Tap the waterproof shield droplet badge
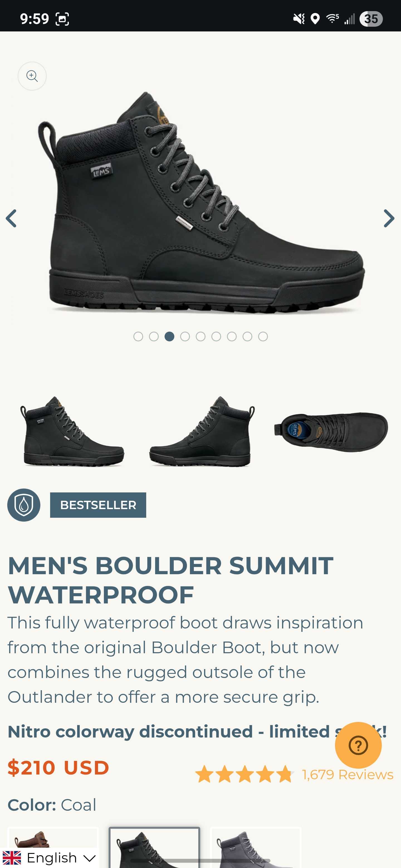The width and height of the screenshot is (401, 868). [x=24, y=505]
